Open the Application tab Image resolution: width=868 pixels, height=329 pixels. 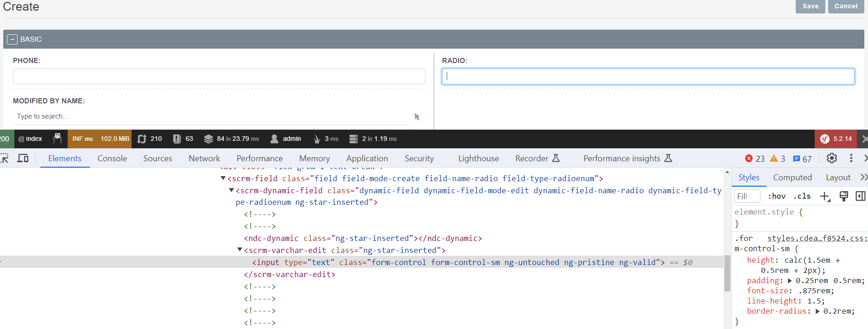[x=367, y=158]
